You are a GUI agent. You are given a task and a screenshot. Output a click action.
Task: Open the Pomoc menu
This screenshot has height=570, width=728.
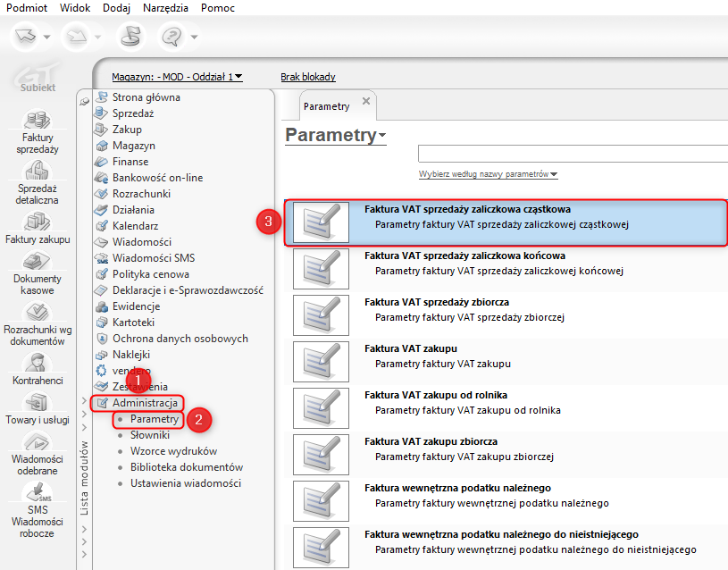218,8
